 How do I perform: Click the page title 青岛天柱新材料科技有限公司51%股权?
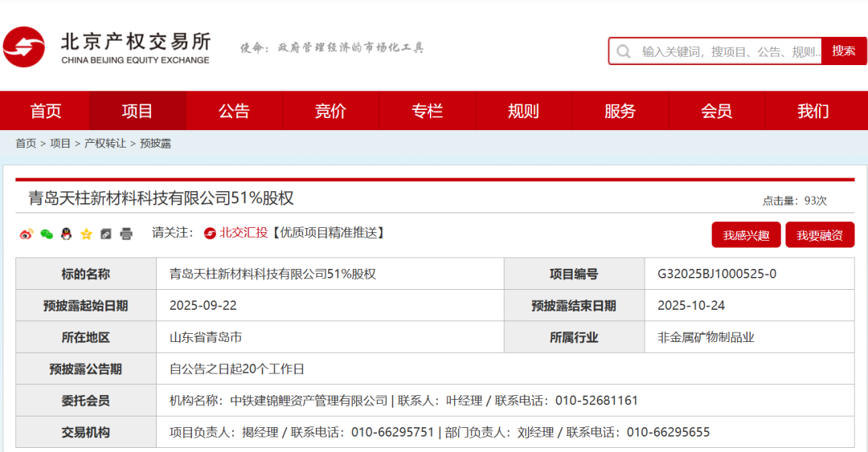pyautogui.click(x=161, y=198)
